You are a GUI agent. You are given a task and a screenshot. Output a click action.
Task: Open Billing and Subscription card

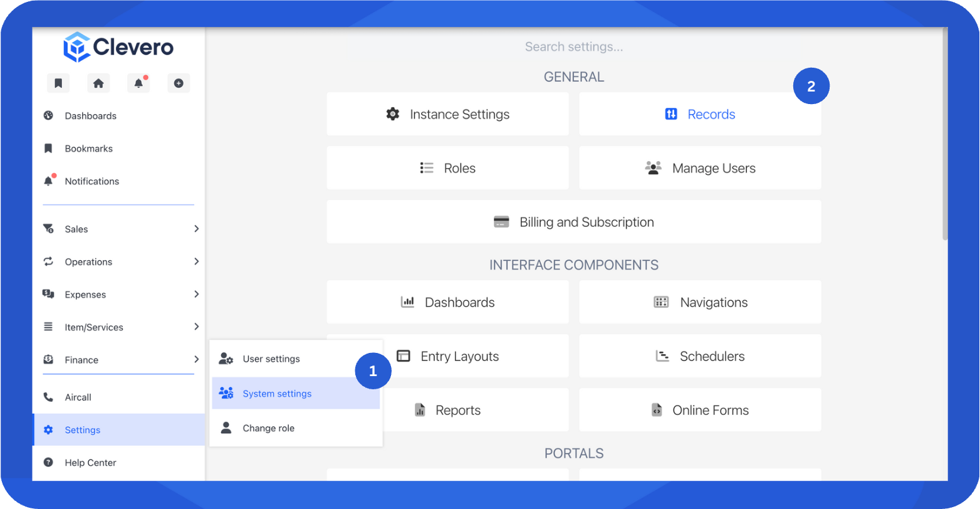(x=574, y=222)
